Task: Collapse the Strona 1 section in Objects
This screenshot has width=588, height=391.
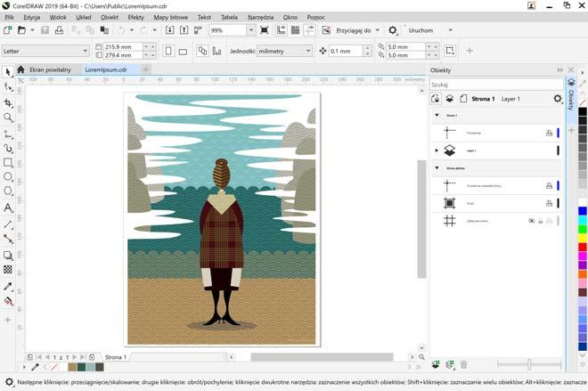Action: click(437, 115)
